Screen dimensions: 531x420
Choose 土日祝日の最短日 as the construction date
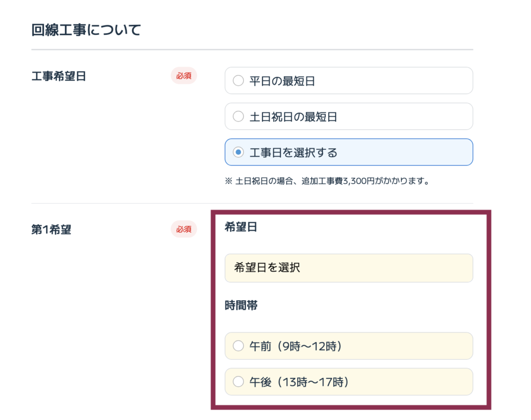coord(239,116)
